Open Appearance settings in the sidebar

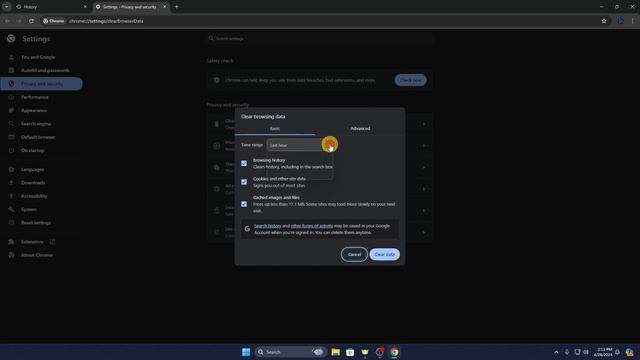point(34,110)
